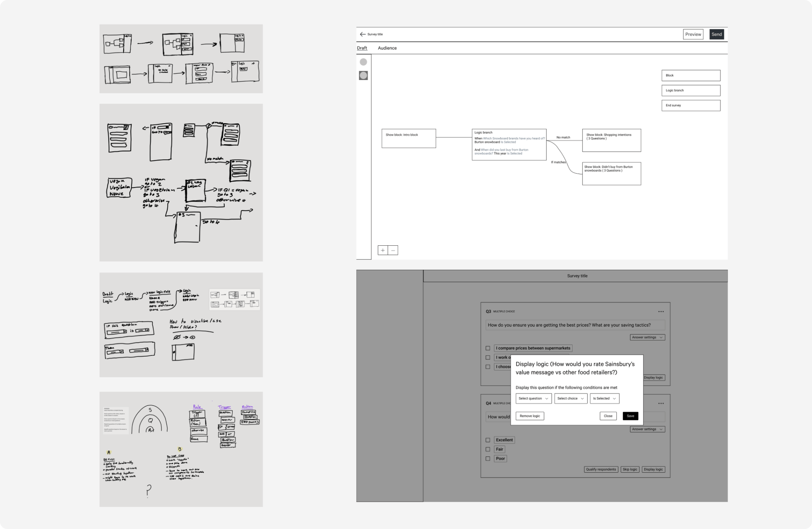Click the Send button
Screen dimensions: 812x529
click(716, 34)
